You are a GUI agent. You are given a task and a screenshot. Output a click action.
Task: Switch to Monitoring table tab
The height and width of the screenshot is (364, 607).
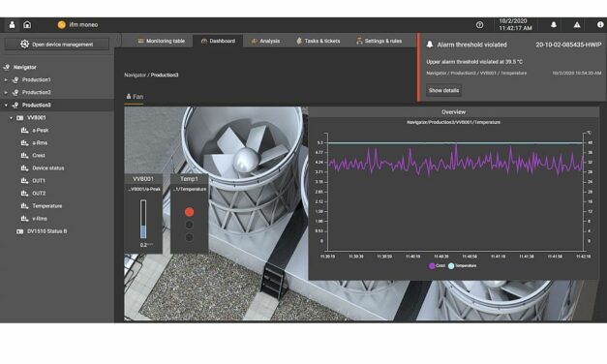pyautogui.click(x=162, y=41)
